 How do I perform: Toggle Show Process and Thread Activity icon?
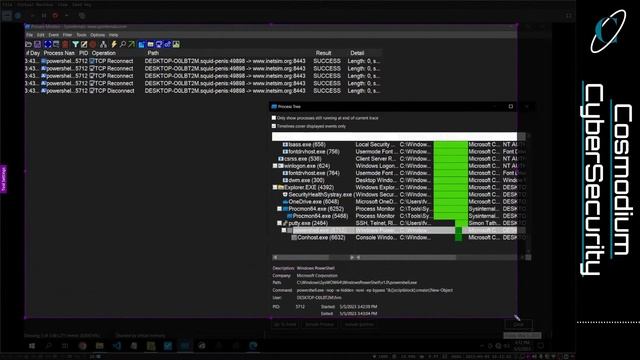(167, 44)
